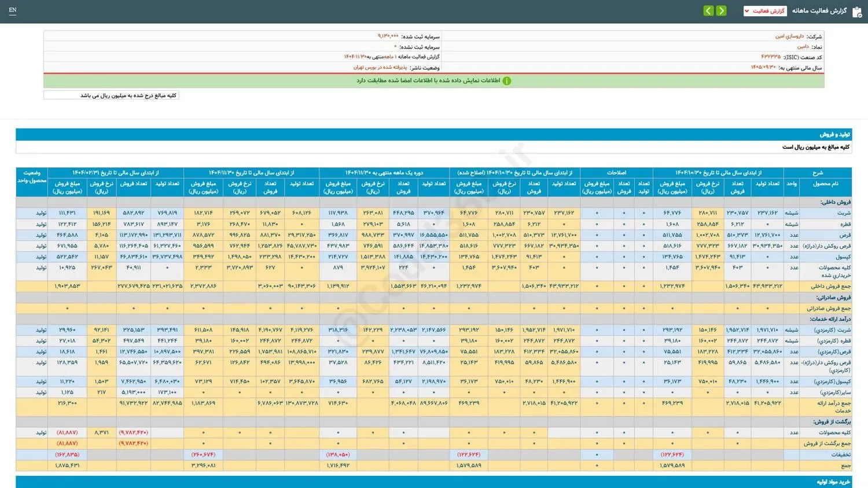This screenshot has width=868, height=488.
Task: Click the company name «داروسازی امین»
Action: [x=789, y=36]
